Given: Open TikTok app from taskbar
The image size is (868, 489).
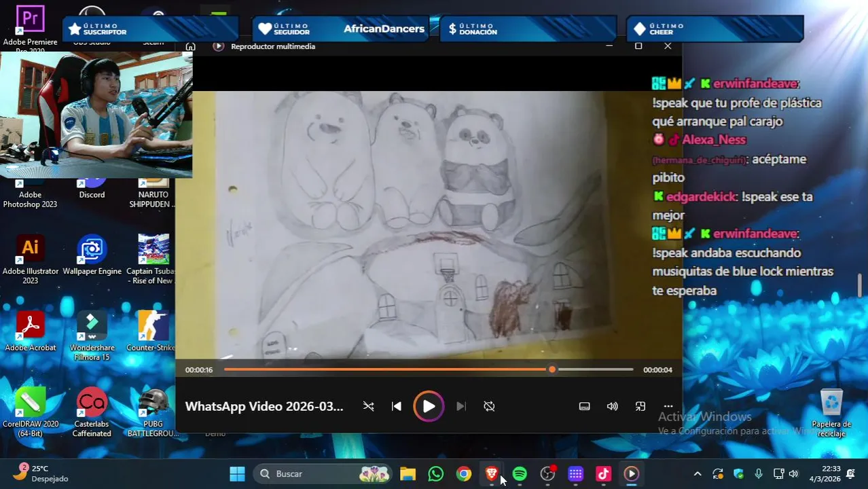Looking at the screenshot, I should 603,473.
